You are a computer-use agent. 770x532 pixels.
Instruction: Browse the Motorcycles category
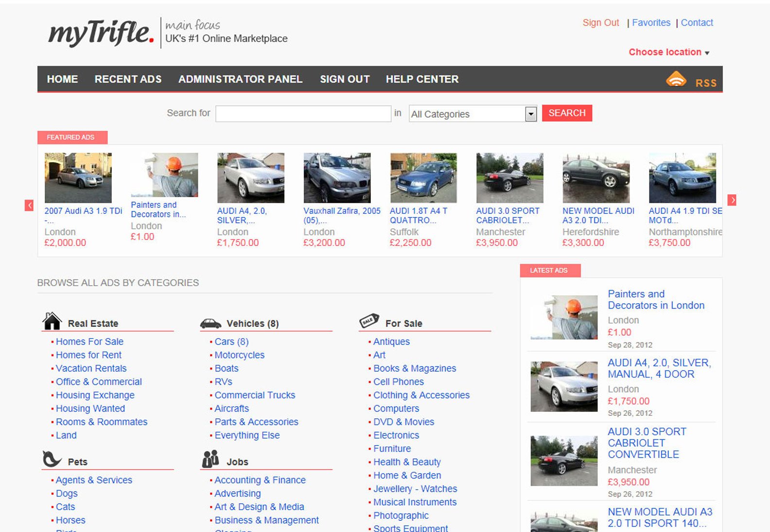coord(239,355)
